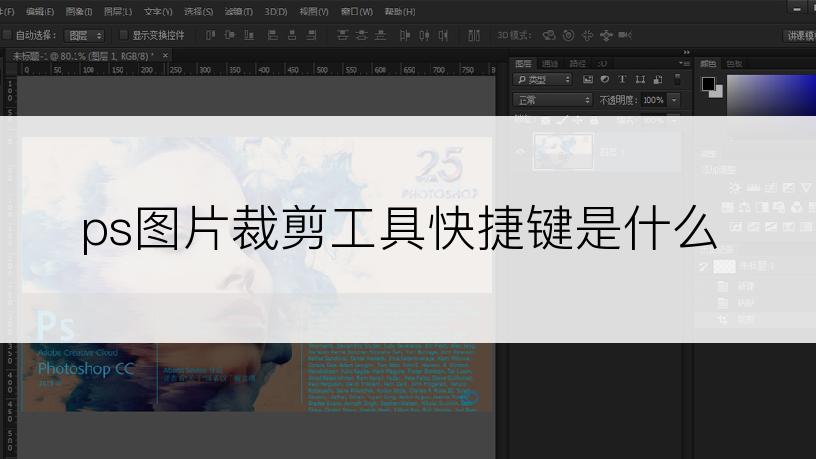Switch to 色板 panel tab
The image size is (816, 459).
(734, 63)
